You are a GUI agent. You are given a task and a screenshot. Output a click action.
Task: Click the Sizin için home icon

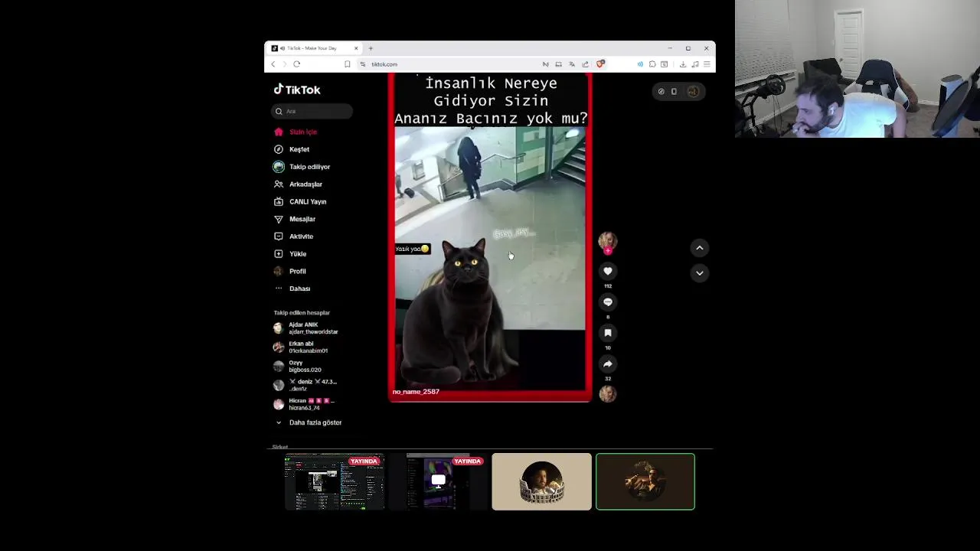pos(279,132)
